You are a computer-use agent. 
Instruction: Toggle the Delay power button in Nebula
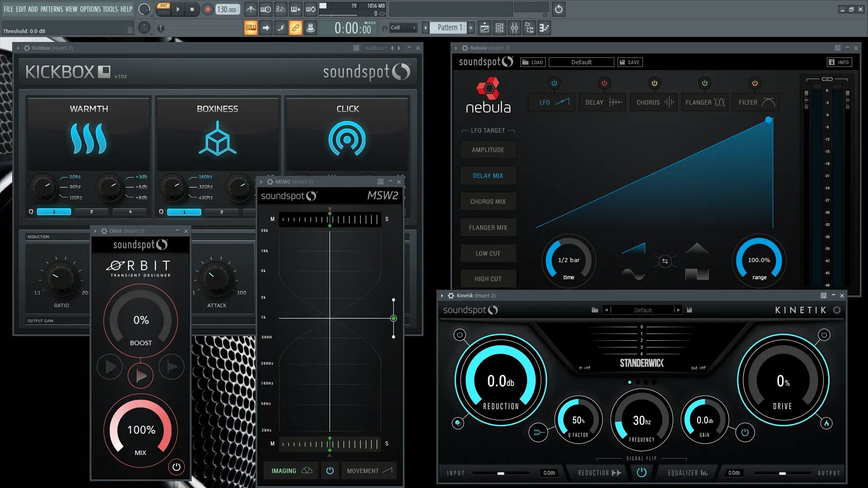(x=604, y=83)
